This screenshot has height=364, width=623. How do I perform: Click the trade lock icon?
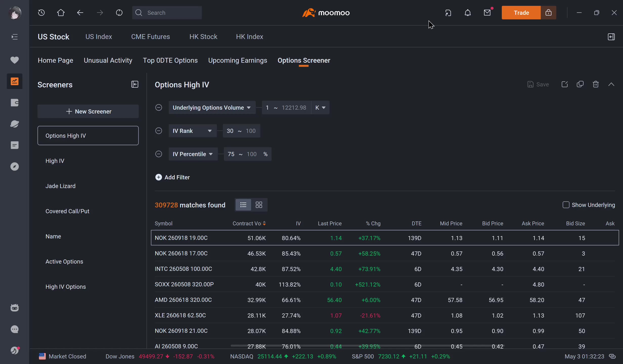point(548,13)
